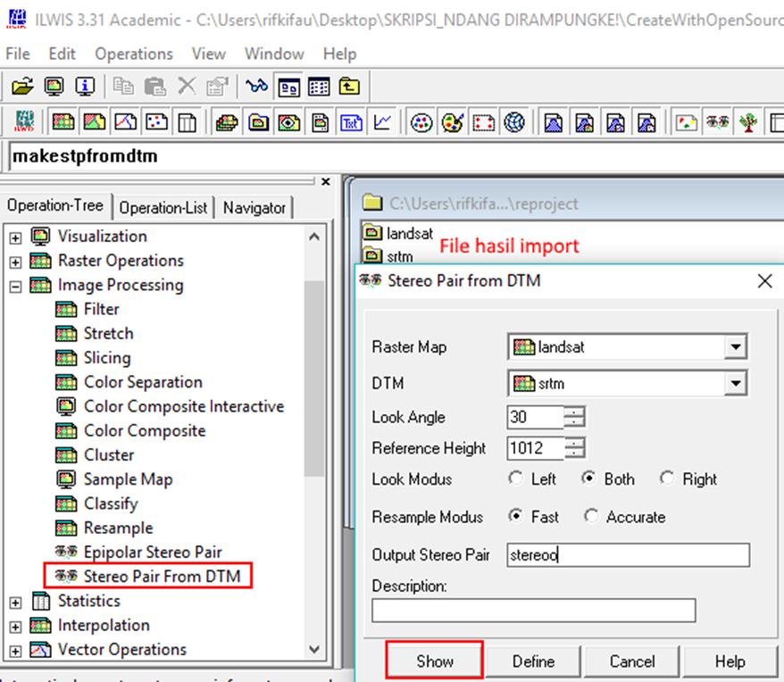Click the Show button in dialog

(x=435, y=661)
